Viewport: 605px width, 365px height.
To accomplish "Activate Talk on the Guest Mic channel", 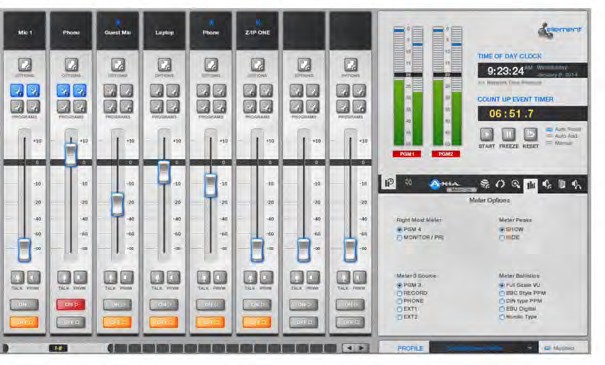I will (x=110, y=277).
